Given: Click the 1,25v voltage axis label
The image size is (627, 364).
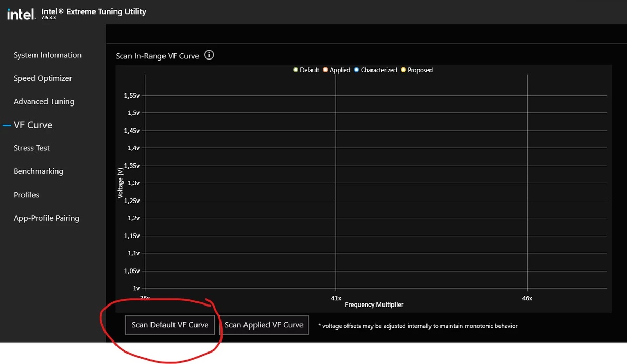Looking at the screenshot, I should point(132,201).
